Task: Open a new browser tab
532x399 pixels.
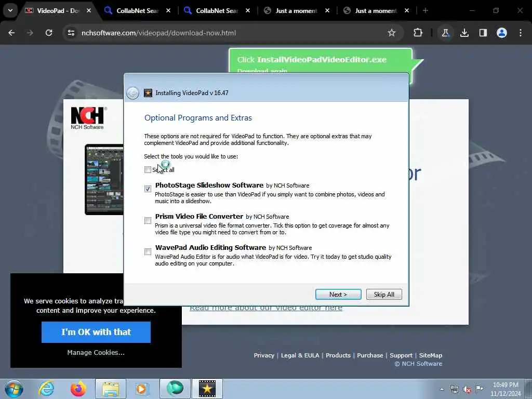Action: tap(425, 10)
